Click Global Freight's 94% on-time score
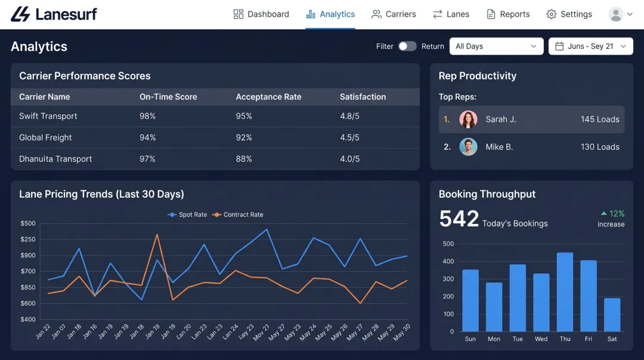 [x=147, y=137]
